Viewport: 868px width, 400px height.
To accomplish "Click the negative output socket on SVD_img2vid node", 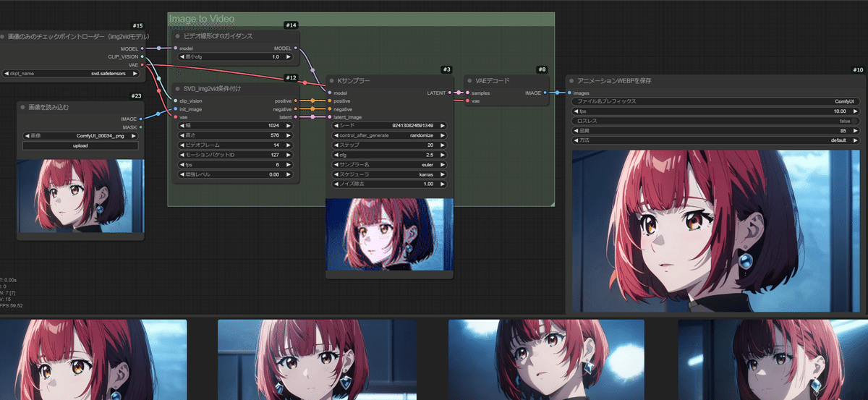I will tap(297, 108).
